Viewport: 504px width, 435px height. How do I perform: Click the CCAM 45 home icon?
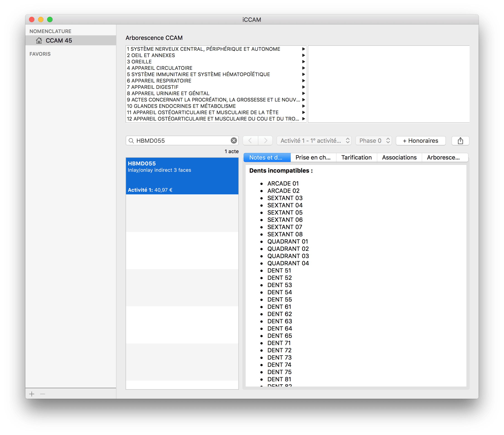39,40
